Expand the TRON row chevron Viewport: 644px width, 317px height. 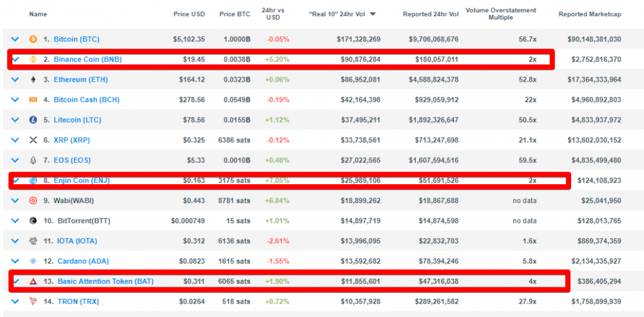click(15, 301)
